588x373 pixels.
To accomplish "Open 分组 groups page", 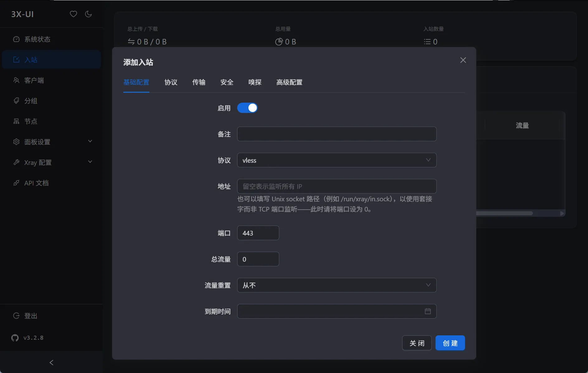I will point(51,101).
